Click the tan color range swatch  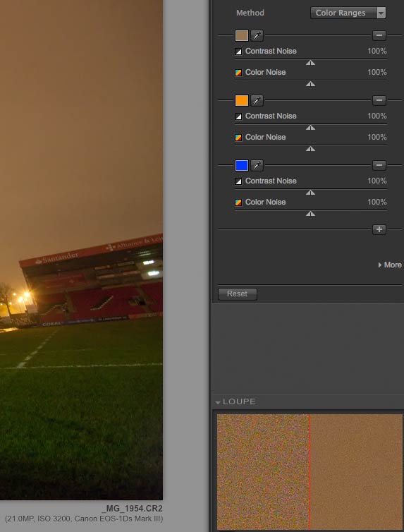click(x=242, y=35)
